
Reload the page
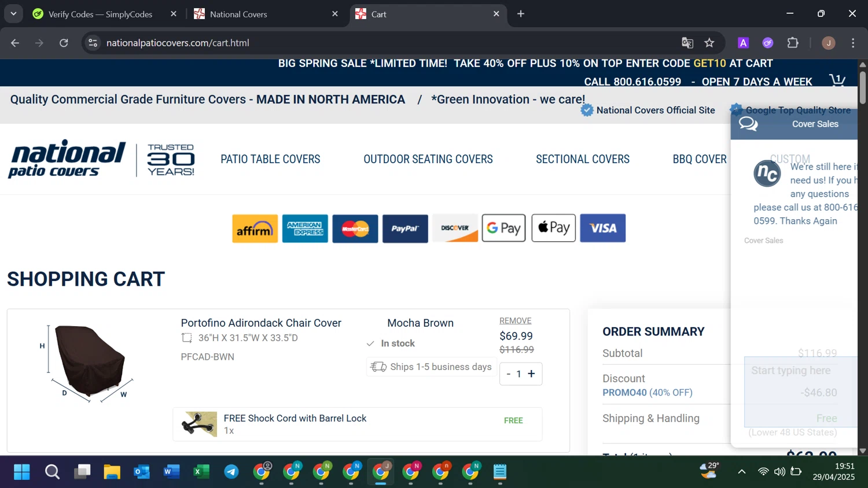64,43
